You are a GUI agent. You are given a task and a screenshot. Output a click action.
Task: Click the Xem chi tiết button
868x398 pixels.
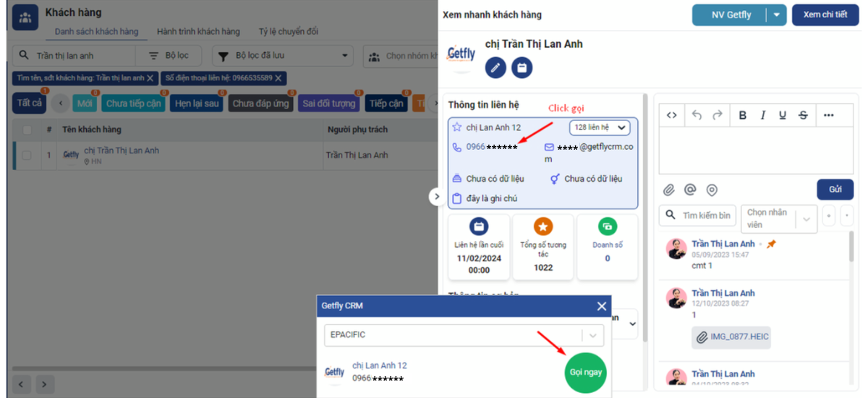[825, 14]
